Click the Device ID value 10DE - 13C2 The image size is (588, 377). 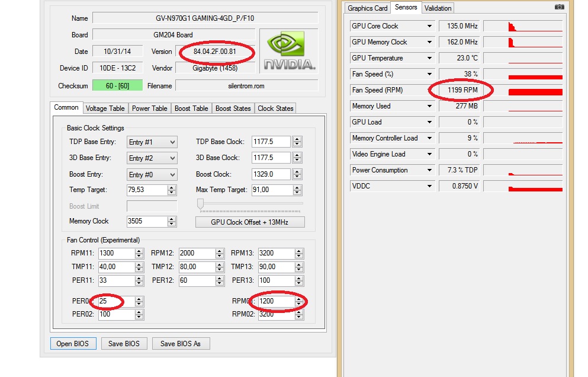click(x=117, y=68)
